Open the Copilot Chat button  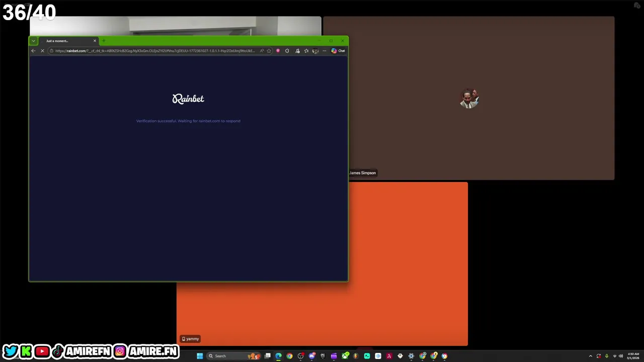[x=338, y=51]
